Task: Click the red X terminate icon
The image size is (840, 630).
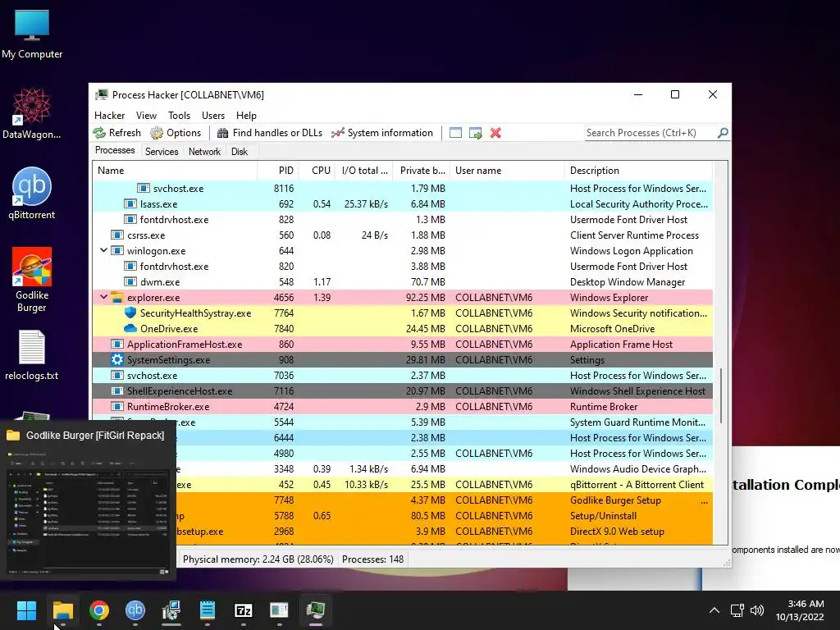Action: click(x=495, y=133)
